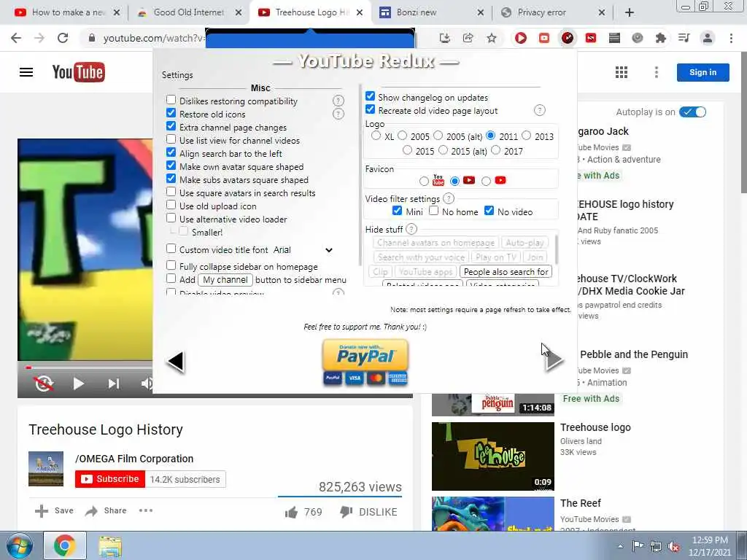Open YouTube apps grid icon
747x560 pixels.
[x=622, y=72]
